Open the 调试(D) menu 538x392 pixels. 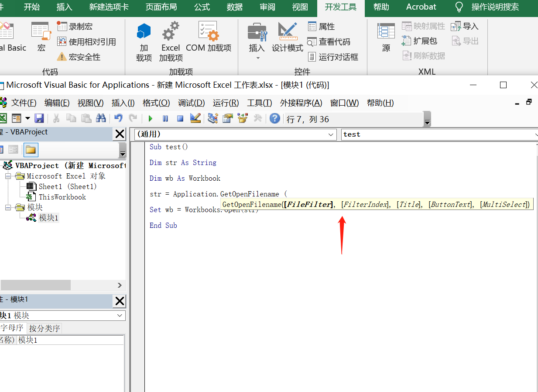[191, 103]
